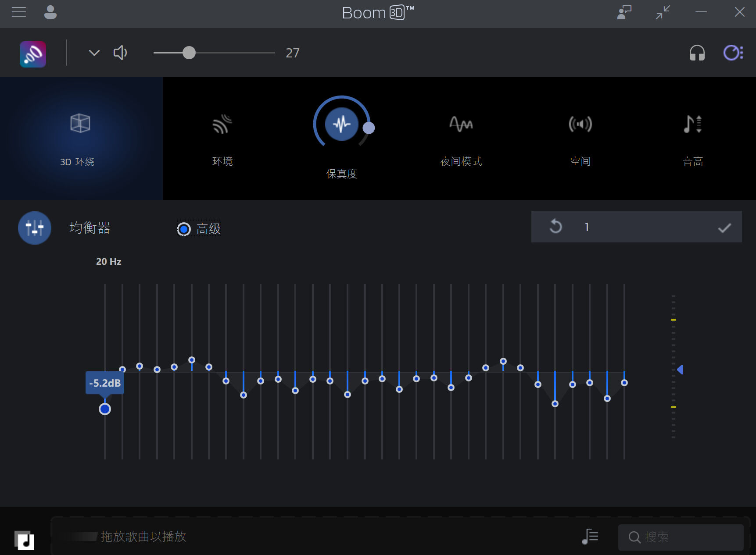
Task: Toggle the Boom power switch icon
Action: point(733,53)
